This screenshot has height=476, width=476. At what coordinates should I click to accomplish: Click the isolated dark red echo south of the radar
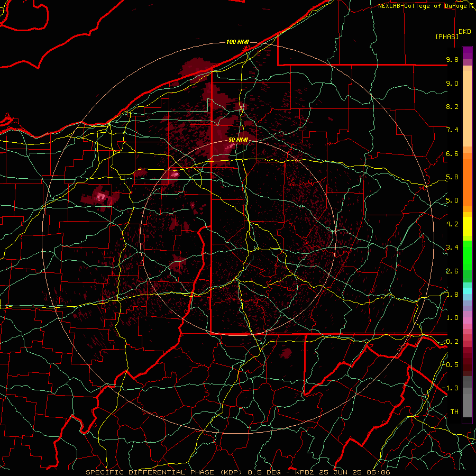pyautogui.click(x=286, y=353)
